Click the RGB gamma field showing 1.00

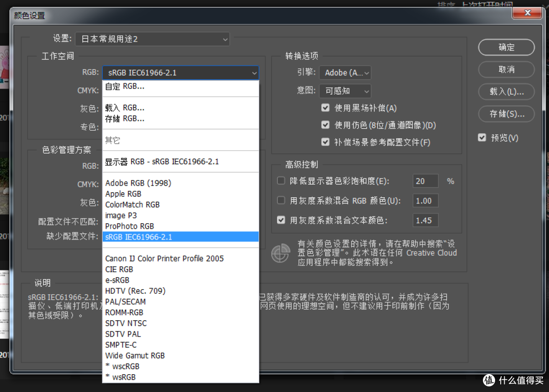(x=425, y=201)
